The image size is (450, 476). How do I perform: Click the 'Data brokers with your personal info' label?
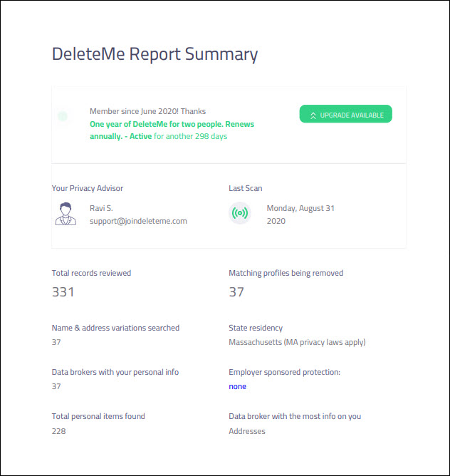click(x=115, y=372)
